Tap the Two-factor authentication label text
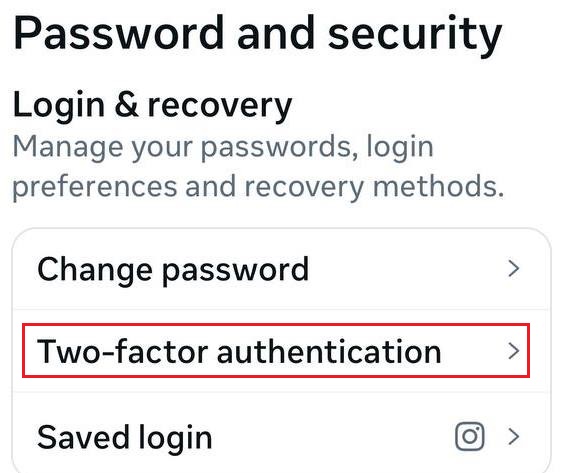Viewport: 564px width, 473px height. click(239, 351)
